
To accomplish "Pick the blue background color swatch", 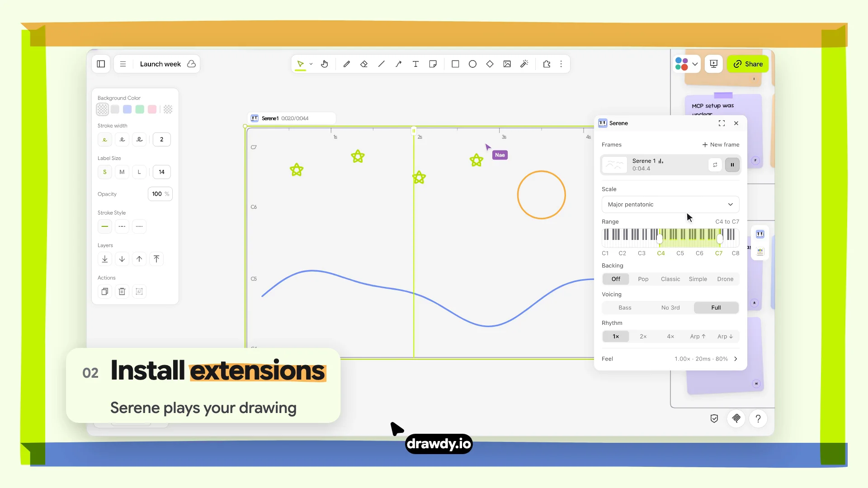I will pyautogui.click(x=127, y=109).
